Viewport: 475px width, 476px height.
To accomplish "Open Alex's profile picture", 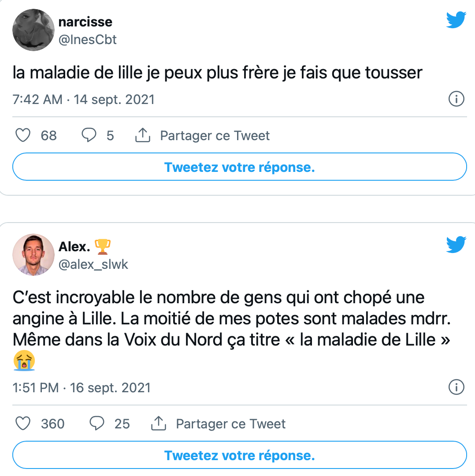I will (x=33, y=255).
